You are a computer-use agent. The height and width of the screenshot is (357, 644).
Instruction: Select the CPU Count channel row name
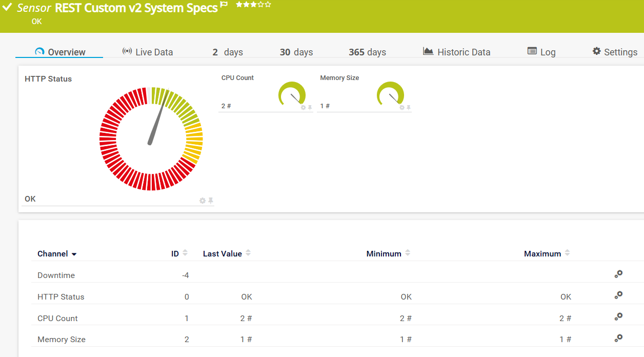coord(57,319)
